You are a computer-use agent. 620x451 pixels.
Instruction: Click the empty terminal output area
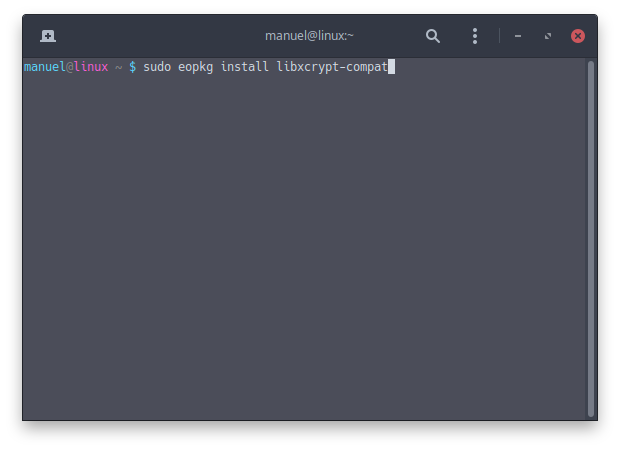(304, 247)
